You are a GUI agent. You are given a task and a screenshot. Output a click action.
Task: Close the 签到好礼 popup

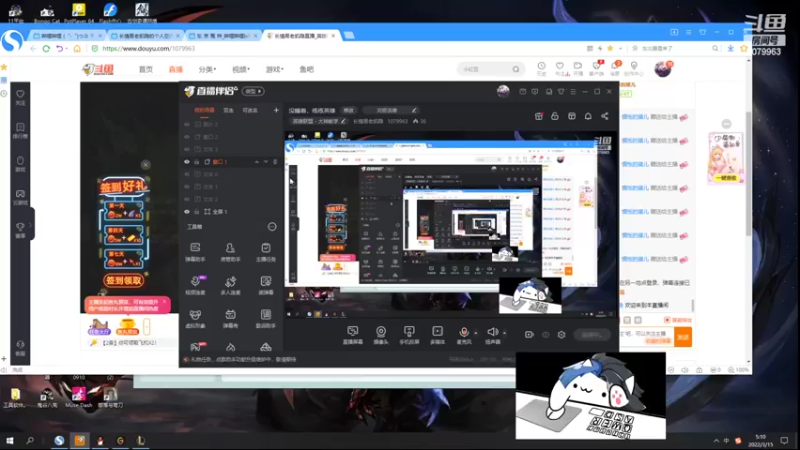coord(145,164)
